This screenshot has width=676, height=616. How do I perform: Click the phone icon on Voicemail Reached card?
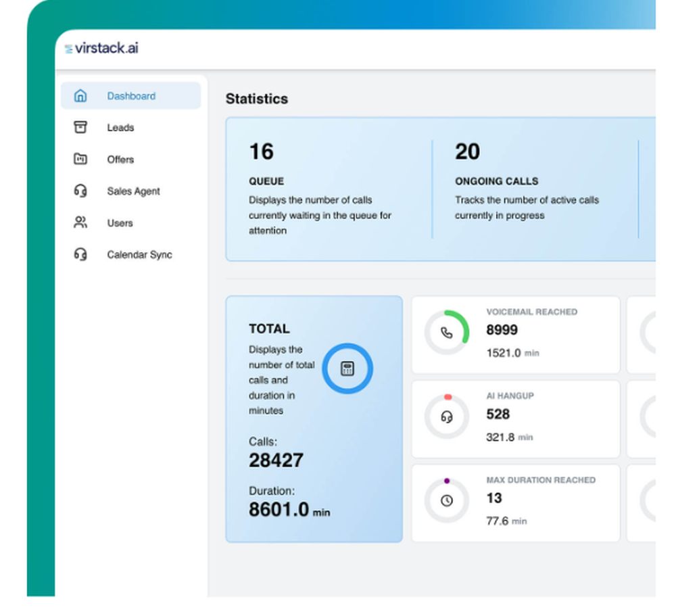[445, 333]
